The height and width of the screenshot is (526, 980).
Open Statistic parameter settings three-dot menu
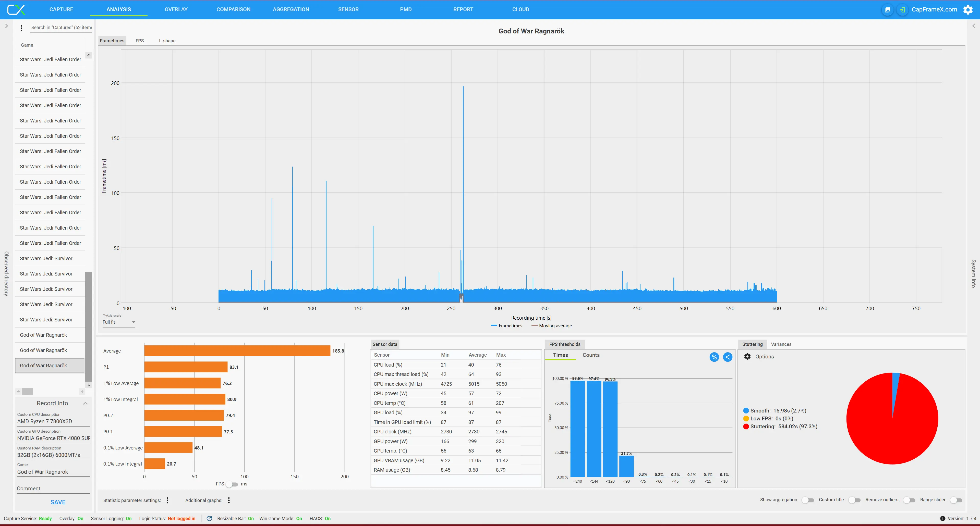point(167,500)
